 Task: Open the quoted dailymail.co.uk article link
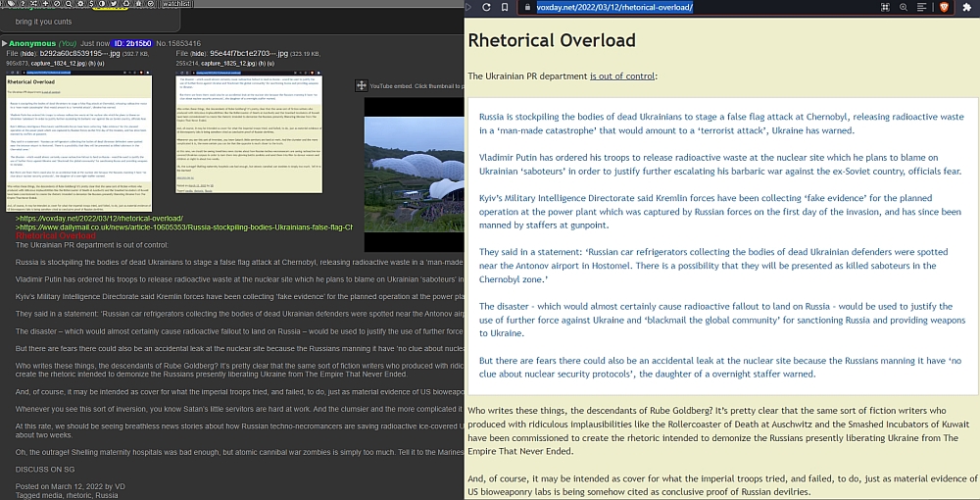184,226
